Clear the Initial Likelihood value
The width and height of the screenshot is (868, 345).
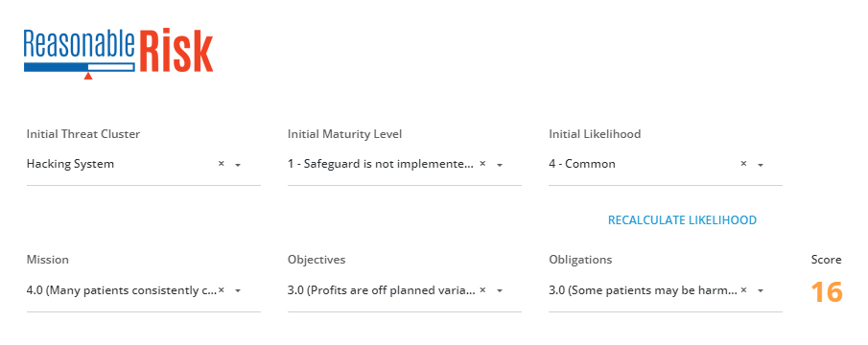743,164
